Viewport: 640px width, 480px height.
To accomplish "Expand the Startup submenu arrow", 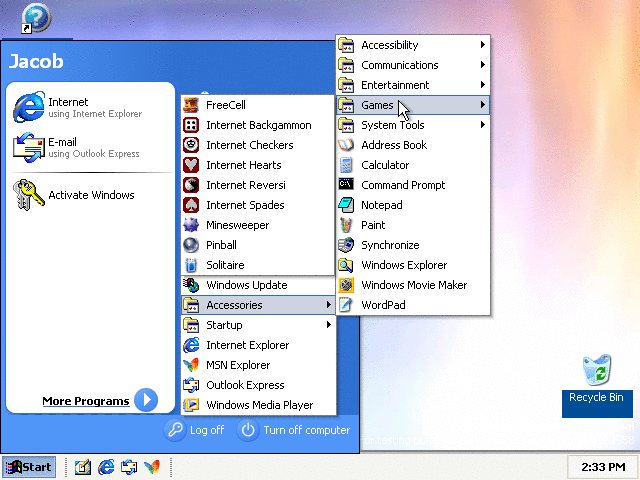I will 329,325.
